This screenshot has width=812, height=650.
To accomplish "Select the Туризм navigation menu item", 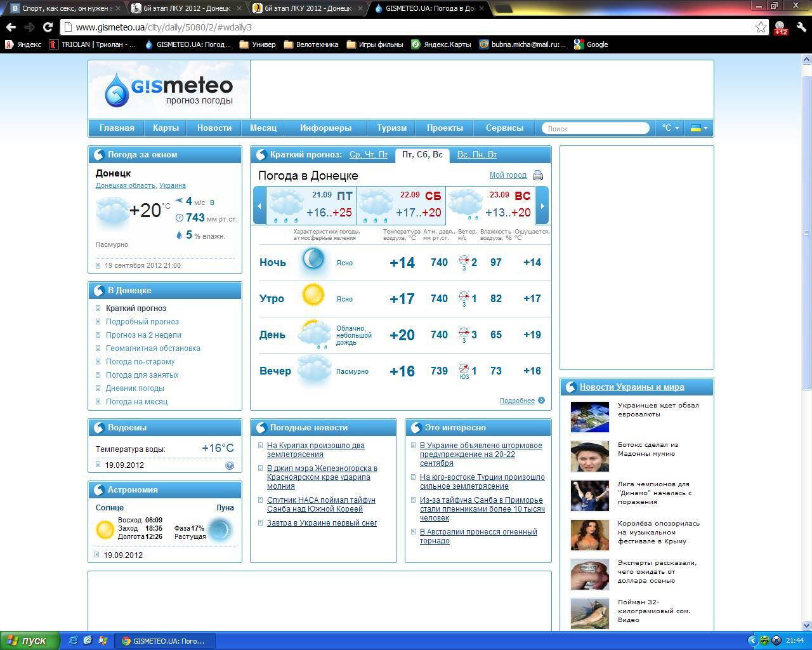I will (391, 128).
